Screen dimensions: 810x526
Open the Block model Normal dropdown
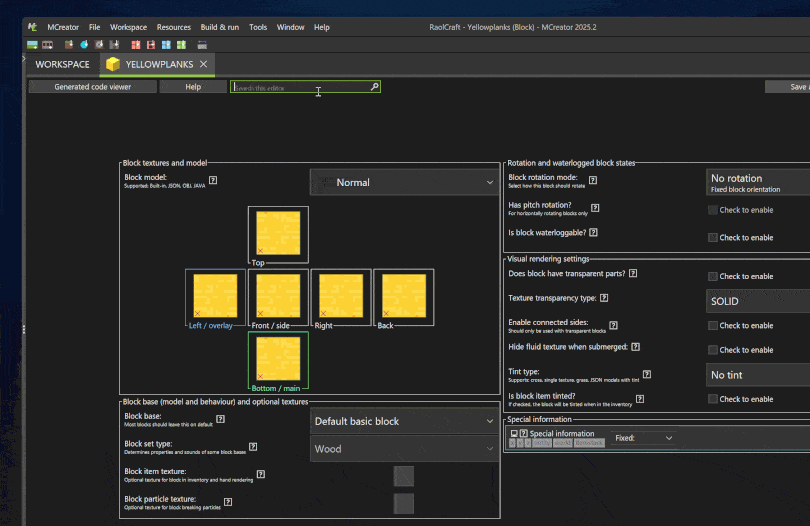(404, 182)
